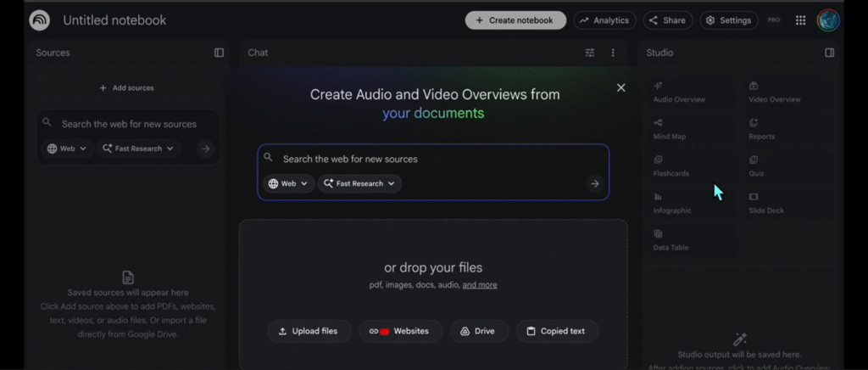This screenshot has height=370, width=868.
Task: Generate an Audio Overview
Action: 679,92
